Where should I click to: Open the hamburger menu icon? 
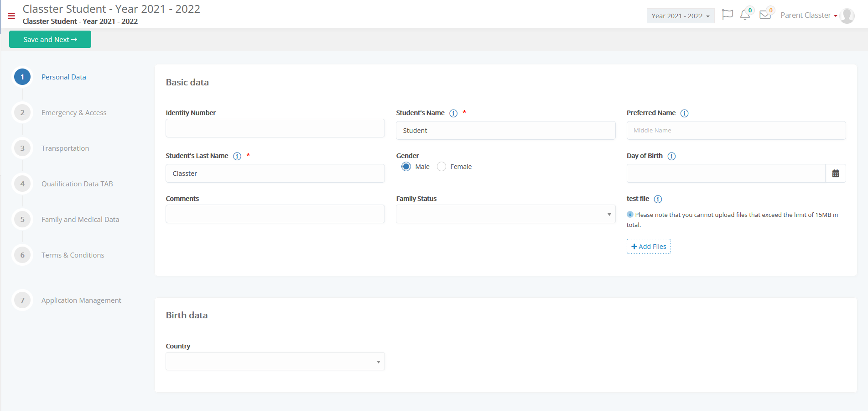11,16
